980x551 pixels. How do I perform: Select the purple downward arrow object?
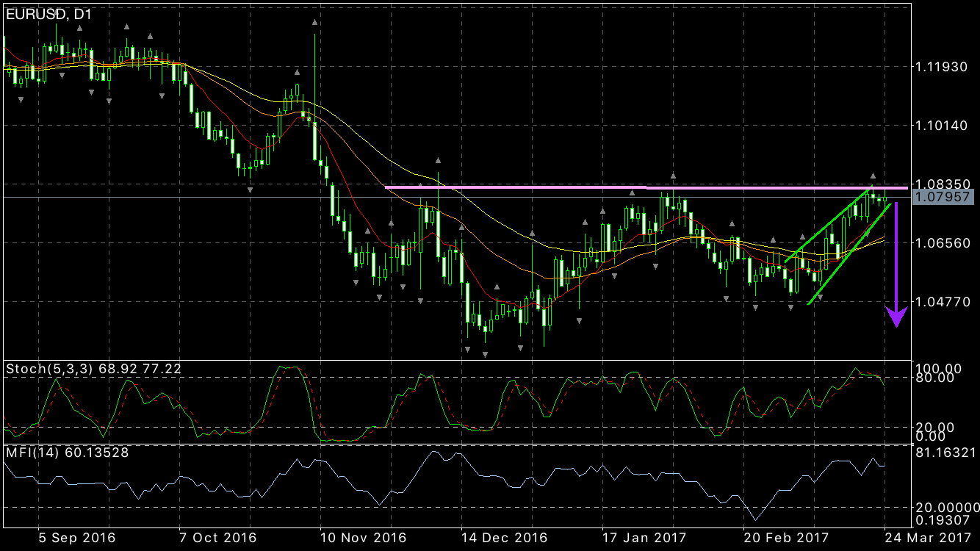click(896, 264)
